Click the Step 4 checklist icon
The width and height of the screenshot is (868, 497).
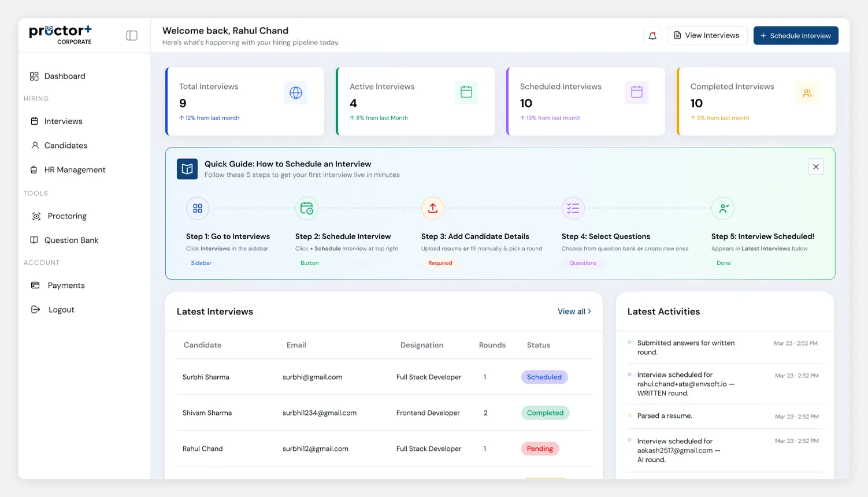[x=573, y=209]
